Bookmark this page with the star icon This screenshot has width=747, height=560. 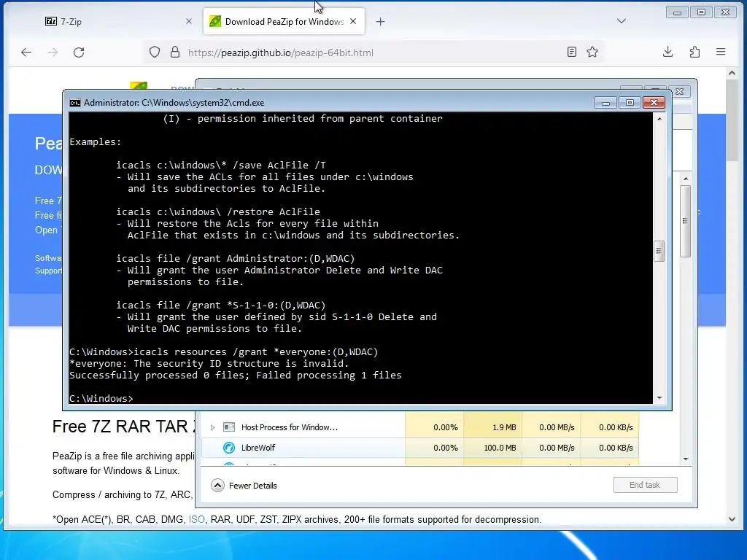tap(592, 52)
